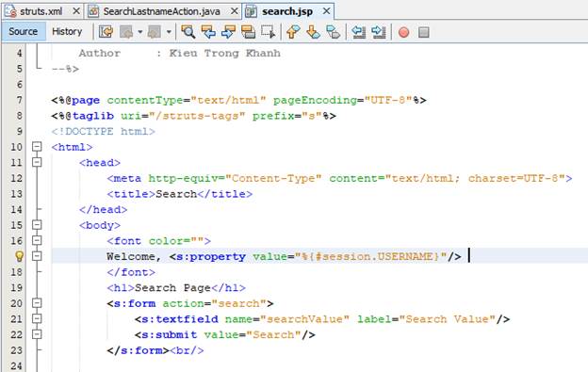The width and height of the screenshot is (588, 372).
Task: Click the s:textfield searchValue line
Action: coord(322,319)
